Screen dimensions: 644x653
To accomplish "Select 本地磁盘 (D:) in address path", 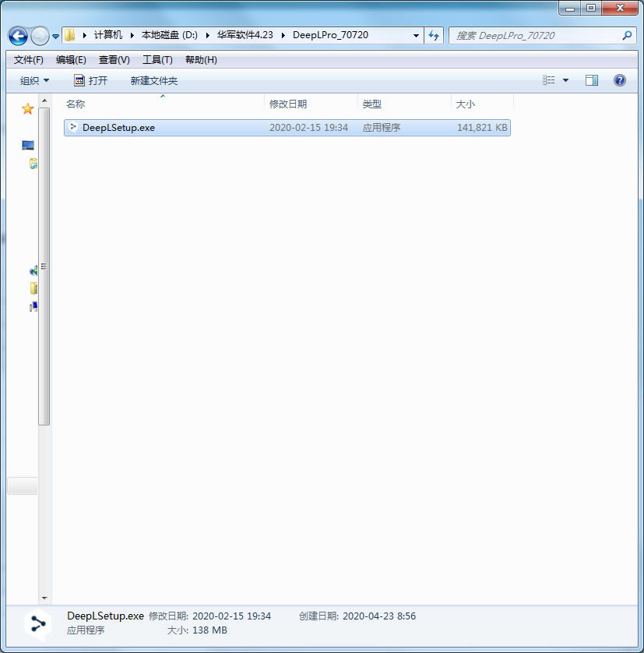I will click(170, 35).
